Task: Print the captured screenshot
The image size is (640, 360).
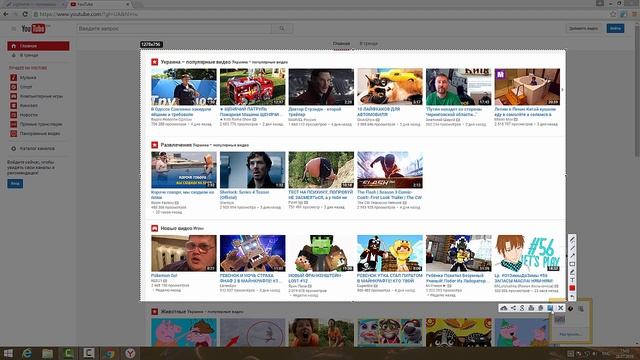Action: pos(531,308)
